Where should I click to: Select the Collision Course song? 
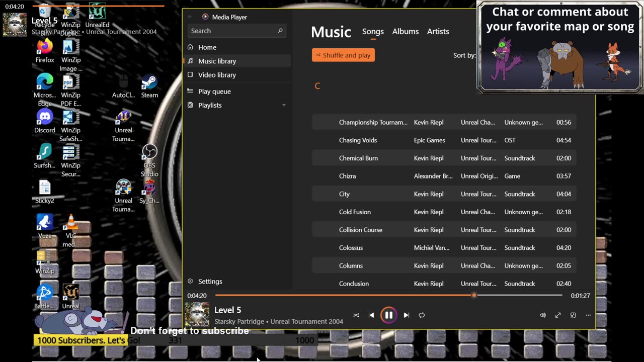[444, 230]
